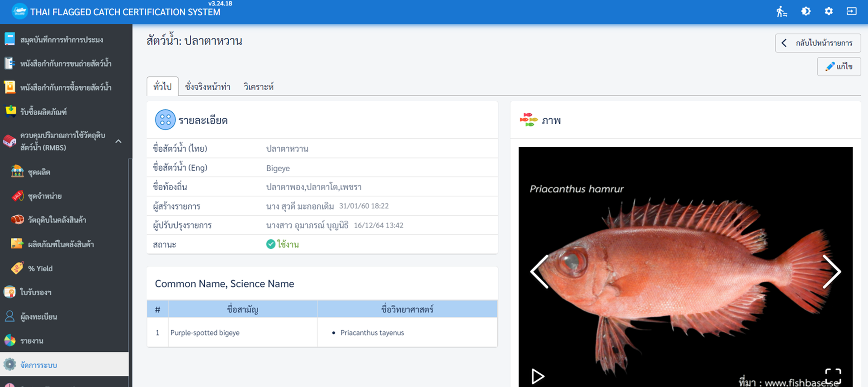
Task: Click the รายงาน pie chart icon
Action: [9, 340]
